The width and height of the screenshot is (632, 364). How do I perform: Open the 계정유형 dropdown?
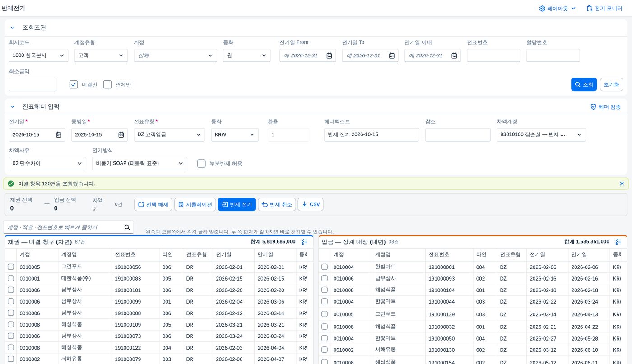pyautogui.click(x=101, y=55)
